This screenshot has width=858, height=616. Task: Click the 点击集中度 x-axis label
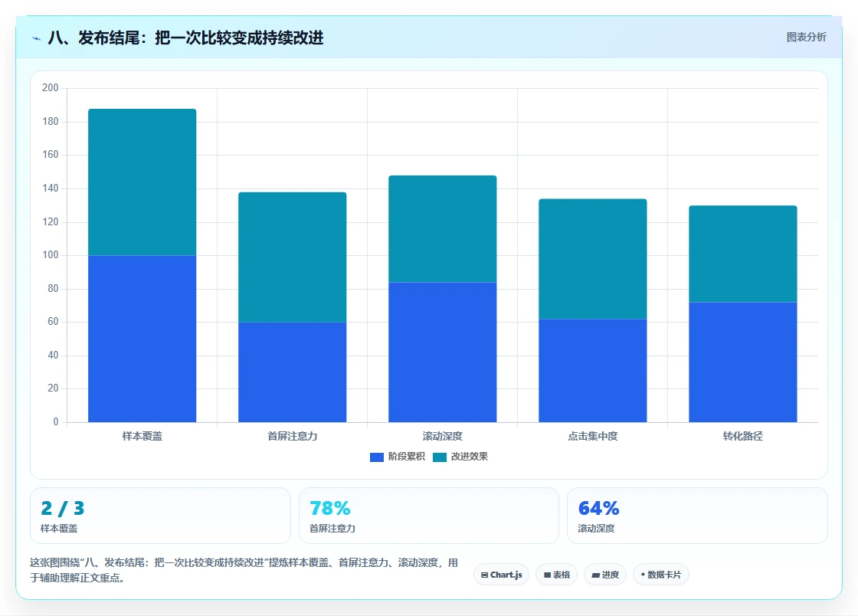click(x=593, y=437)
